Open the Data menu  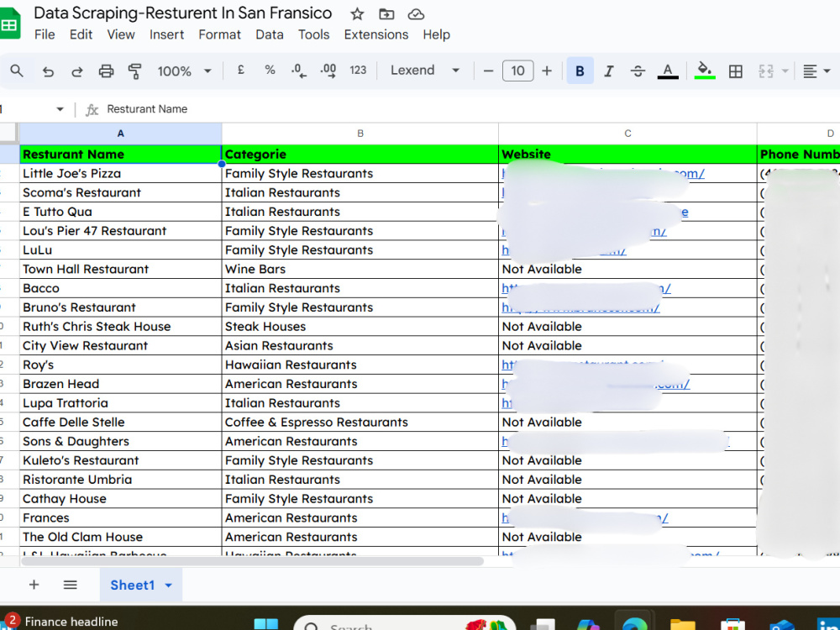coord(270,34)
